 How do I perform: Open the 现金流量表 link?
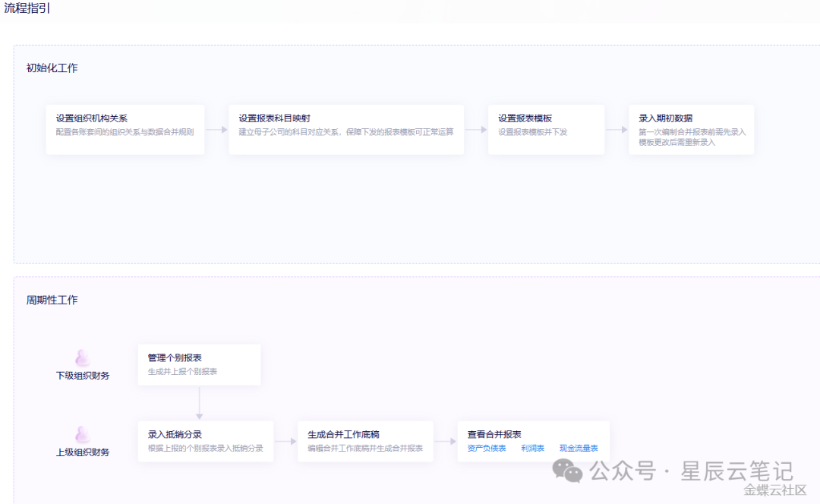[x=579, y=449]
